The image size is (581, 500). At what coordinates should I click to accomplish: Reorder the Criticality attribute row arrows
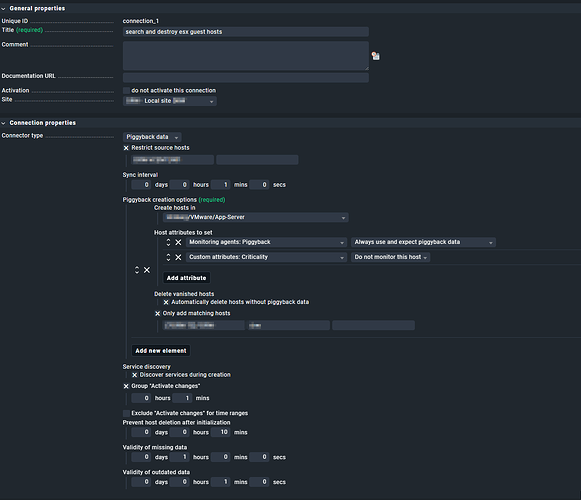click(168, 257)
